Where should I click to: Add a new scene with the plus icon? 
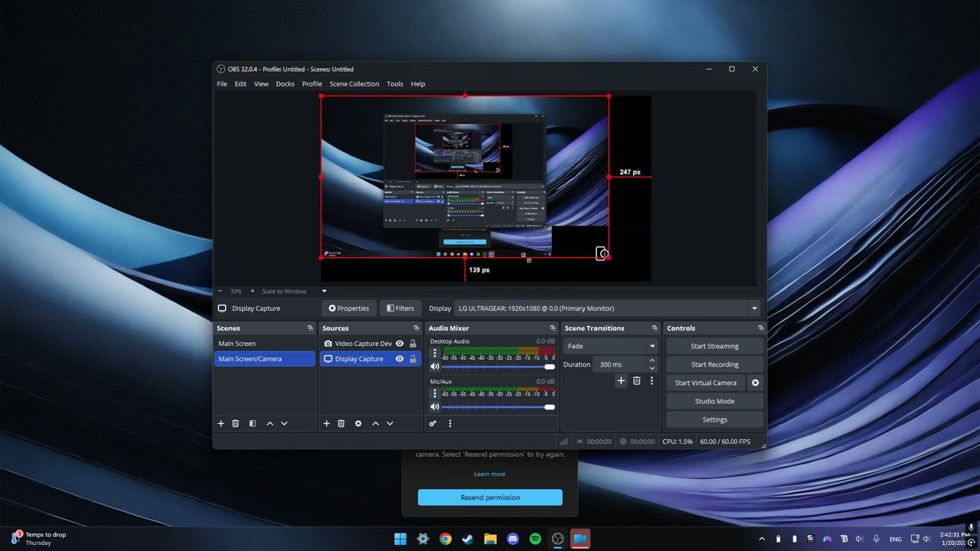[x=221, y=423]
